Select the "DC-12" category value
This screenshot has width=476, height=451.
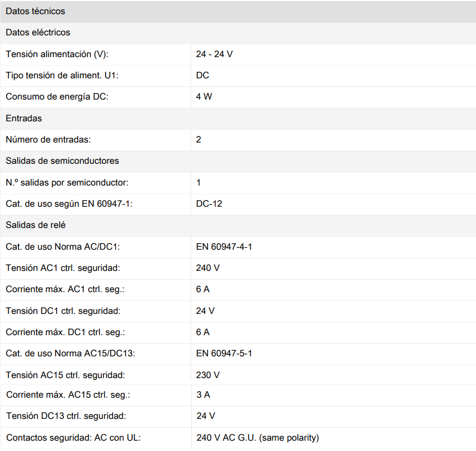(x=209, y=204)
